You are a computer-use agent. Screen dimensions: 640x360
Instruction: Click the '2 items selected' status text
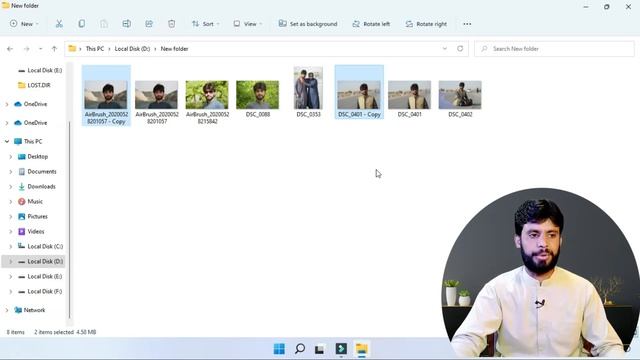(54, 332)
